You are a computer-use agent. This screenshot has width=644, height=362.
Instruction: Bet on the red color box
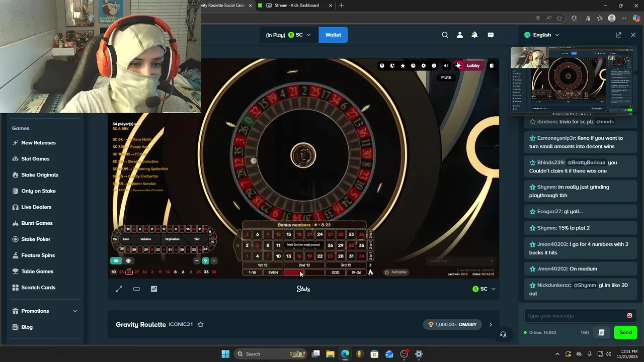[x=294, y=273]
